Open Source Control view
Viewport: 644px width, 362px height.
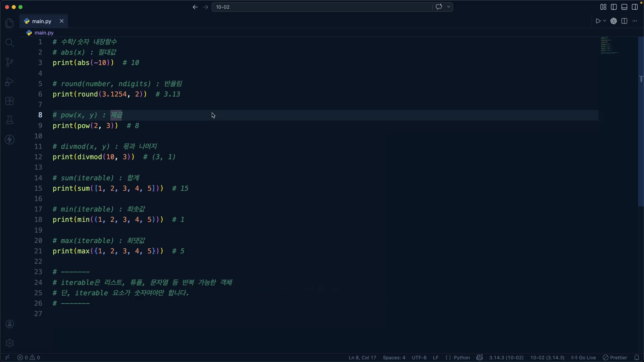pos(9,62)
